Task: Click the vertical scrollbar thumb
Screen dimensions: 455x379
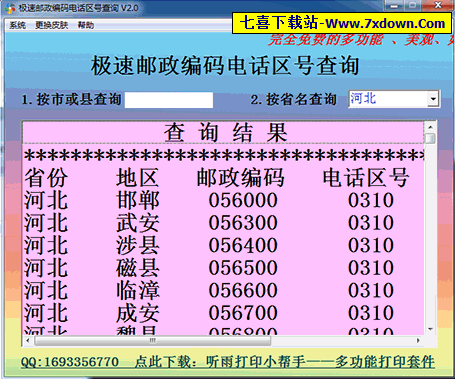Action: click(430, 138)
